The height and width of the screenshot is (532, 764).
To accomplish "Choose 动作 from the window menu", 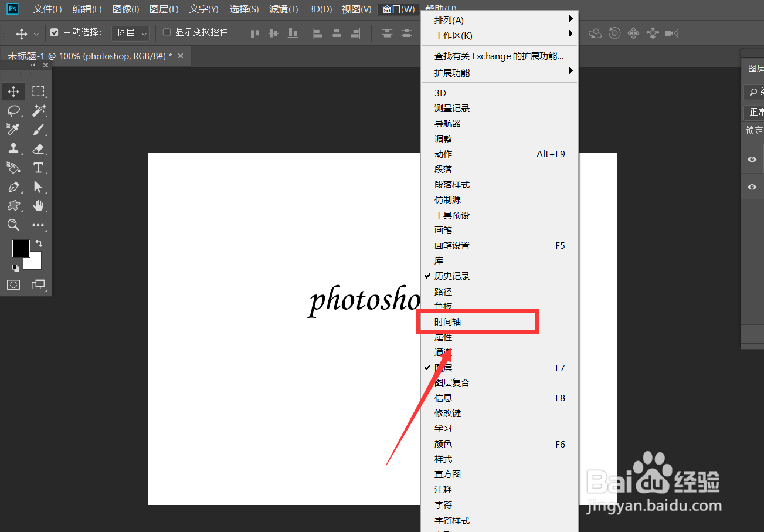I will [500, 154].
